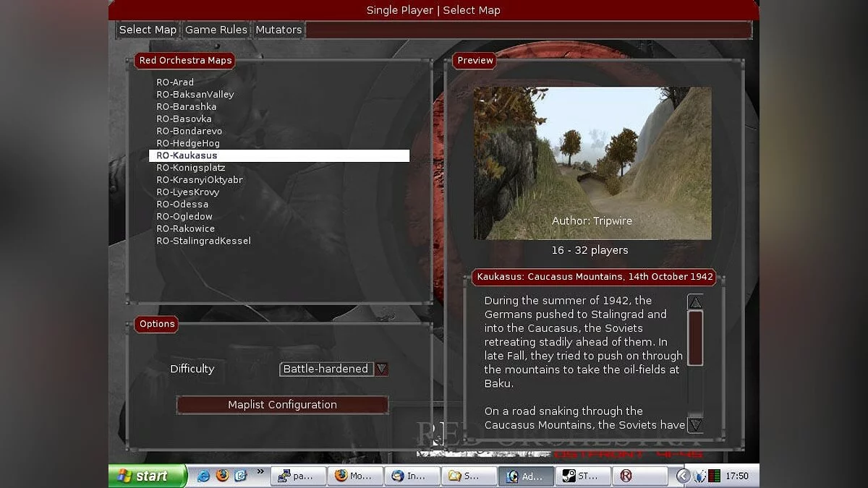Open the Game Rules tab

216,30
